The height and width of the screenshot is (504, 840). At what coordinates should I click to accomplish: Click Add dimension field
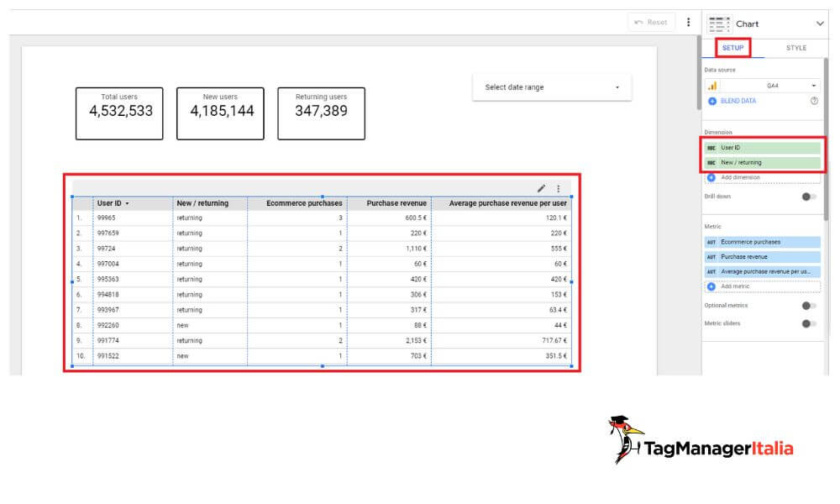pyautogui.click(x=763, y=177)
